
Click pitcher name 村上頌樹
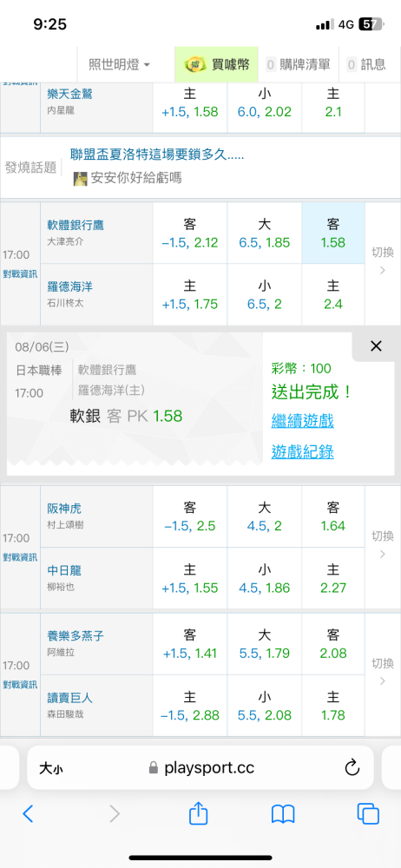(x=65, y=524)
